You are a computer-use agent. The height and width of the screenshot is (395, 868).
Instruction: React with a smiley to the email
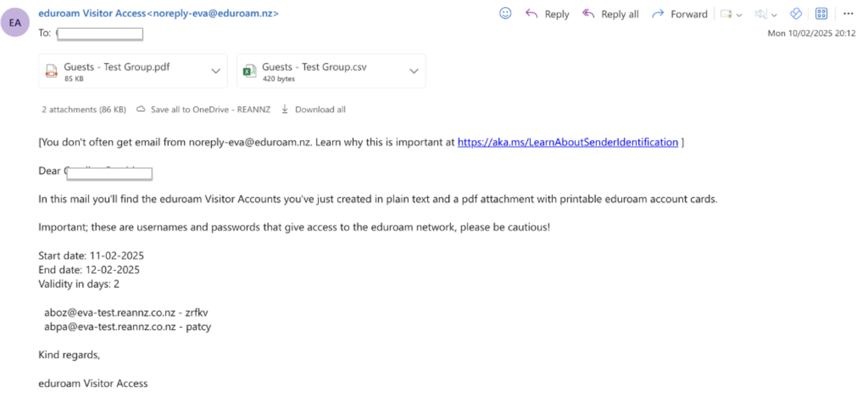coord(504,13)
